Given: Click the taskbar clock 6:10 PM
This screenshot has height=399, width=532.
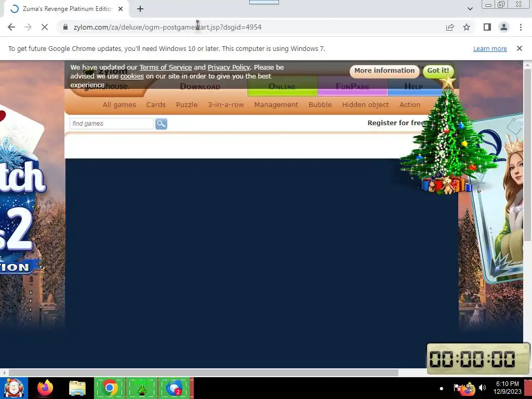Looking at the screenshot, I should click(x=507, y=388).
